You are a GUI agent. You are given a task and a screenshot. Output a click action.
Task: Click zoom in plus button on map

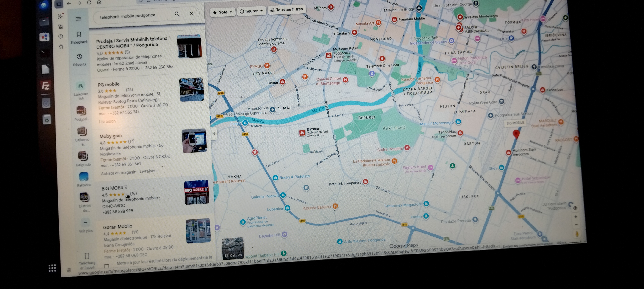(575, 217)
